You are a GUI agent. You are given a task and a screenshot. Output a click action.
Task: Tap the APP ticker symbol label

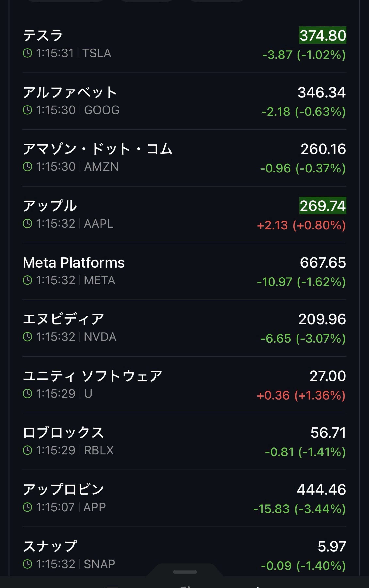coord(95,507)
